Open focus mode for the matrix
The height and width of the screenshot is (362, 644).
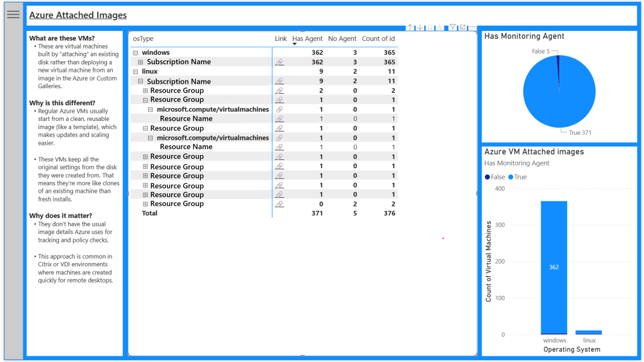tap(463, 27)
